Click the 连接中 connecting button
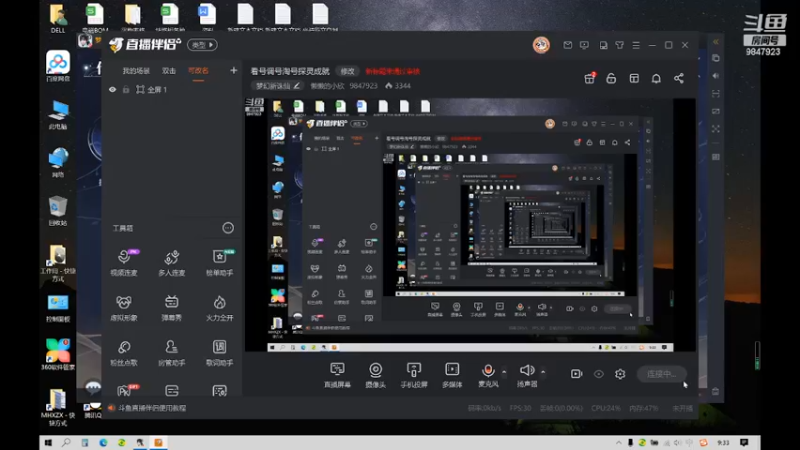This screenshot has width=800, height=450. coord(661,374)
